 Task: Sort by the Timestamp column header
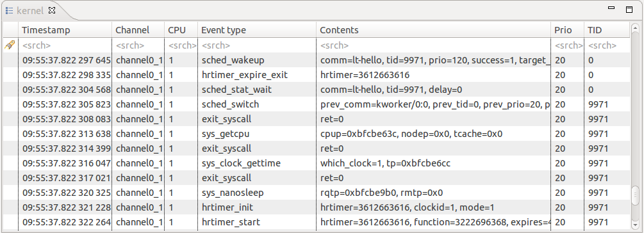65,30
